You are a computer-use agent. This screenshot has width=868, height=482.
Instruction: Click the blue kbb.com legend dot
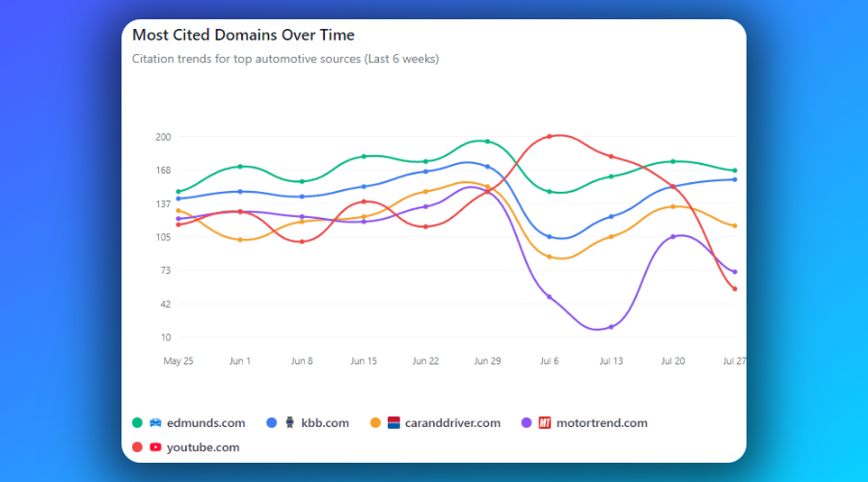[x=271, y=423]
